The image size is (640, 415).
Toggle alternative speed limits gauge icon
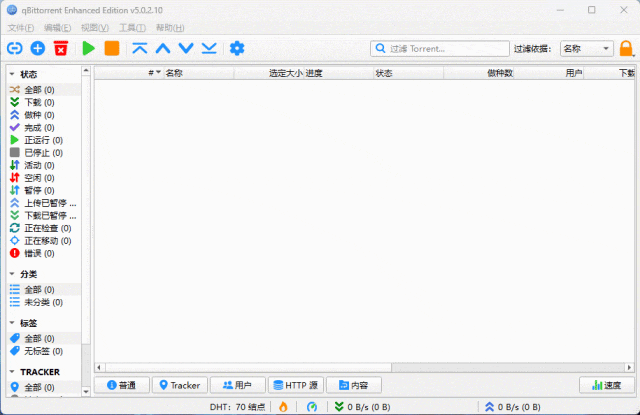pyautogui.click(x=312, y=407)
